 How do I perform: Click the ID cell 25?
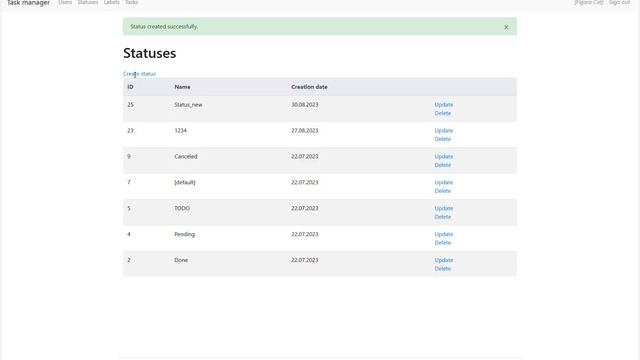pyautogui.click(x=130, y=104)
